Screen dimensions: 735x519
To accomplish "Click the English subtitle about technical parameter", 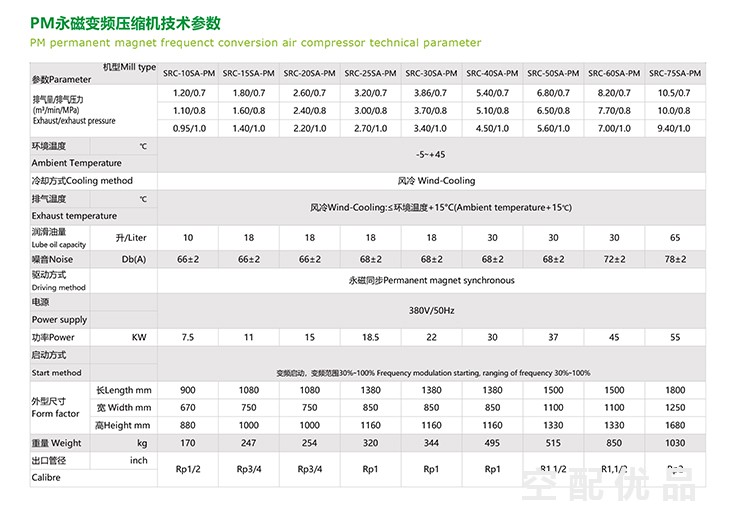I will coord(255,43).
